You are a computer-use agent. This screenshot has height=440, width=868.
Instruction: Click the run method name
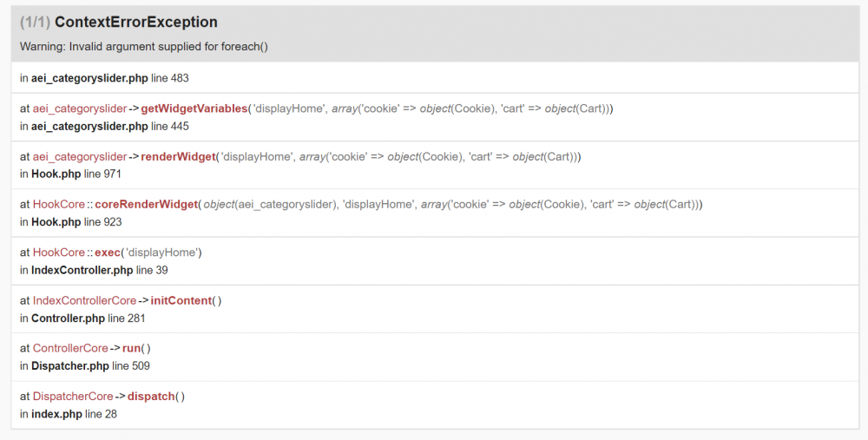pyautogui.click(x=131, y=348)
